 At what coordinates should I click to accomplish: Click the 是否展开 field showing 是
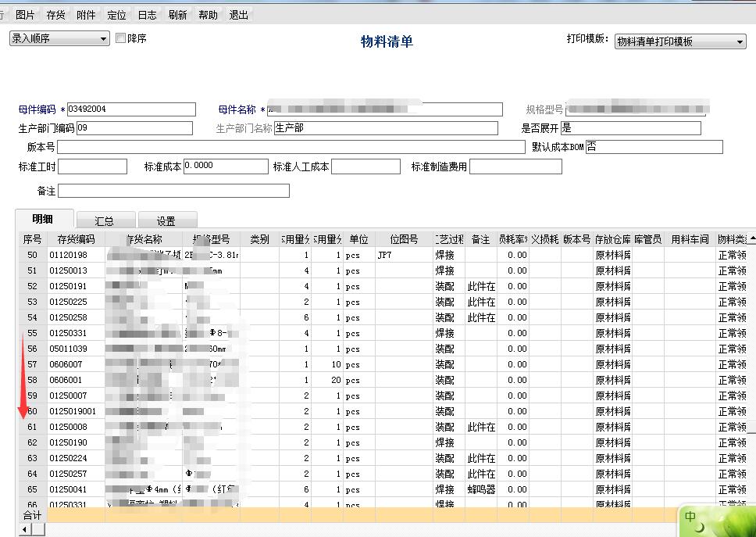click(x=630, y=128)
